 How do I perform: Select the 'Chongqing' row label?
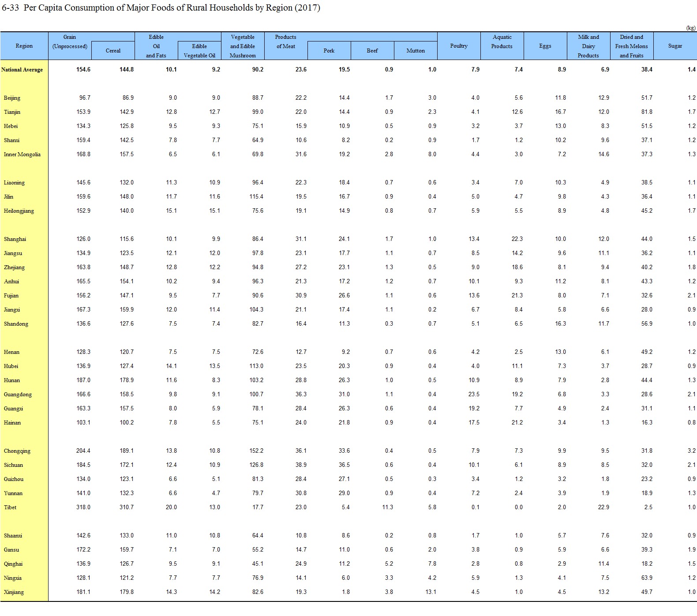click(x=17, y=451)
